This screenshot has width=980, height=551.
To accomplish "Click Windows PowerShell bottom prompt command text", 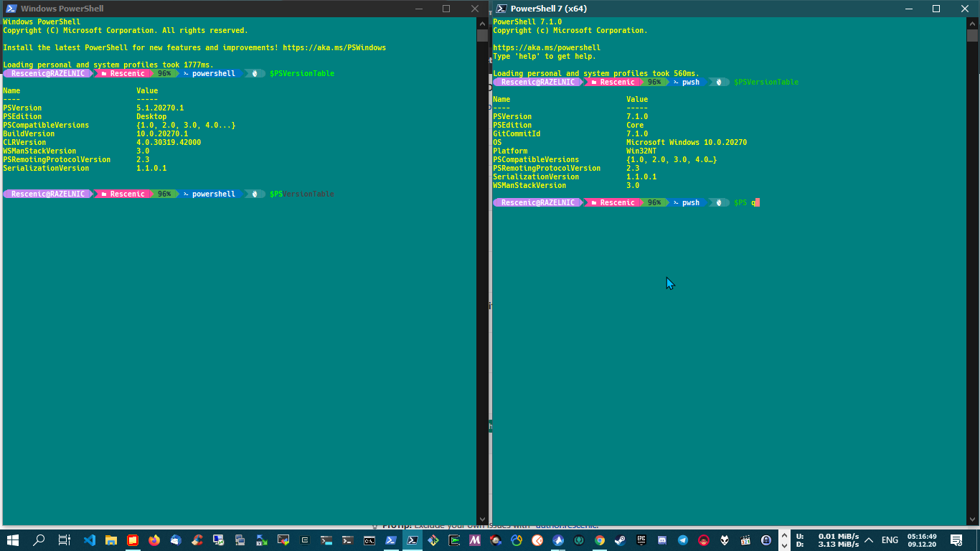I will (302, 194).
